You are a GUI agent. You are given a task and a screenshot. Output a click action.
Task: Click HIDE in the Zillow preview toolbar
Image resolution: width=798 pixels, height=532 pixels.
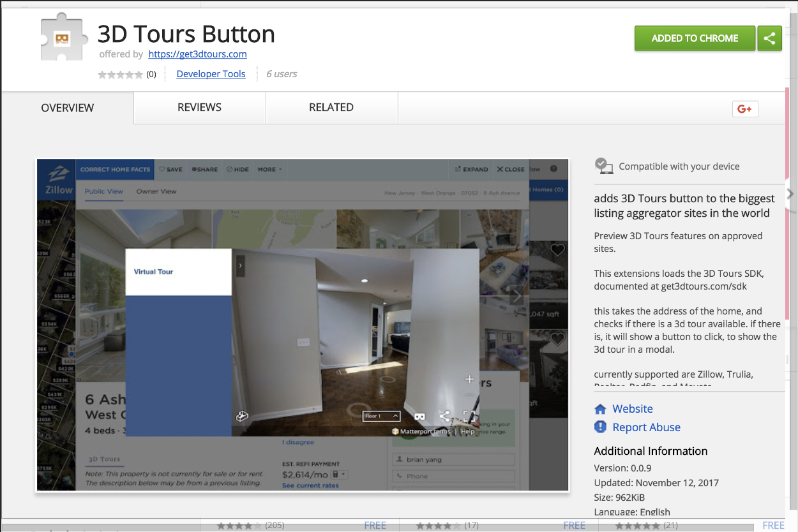point(237,170)
